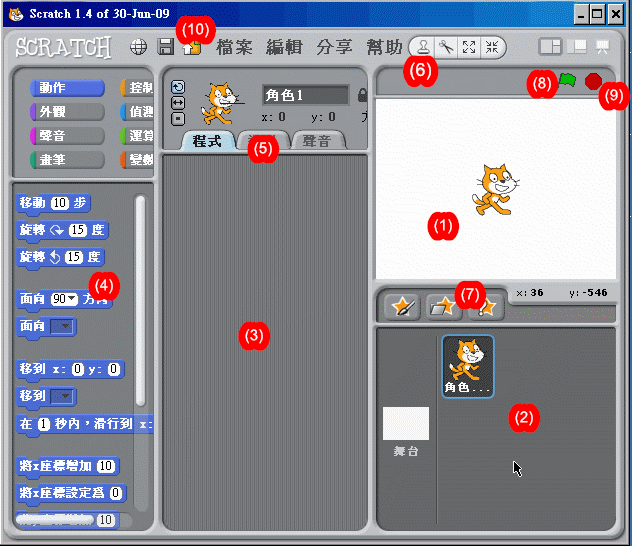Set rotation style to can rotate
Viewport: 632px width, 546px height.
point(178,87)
